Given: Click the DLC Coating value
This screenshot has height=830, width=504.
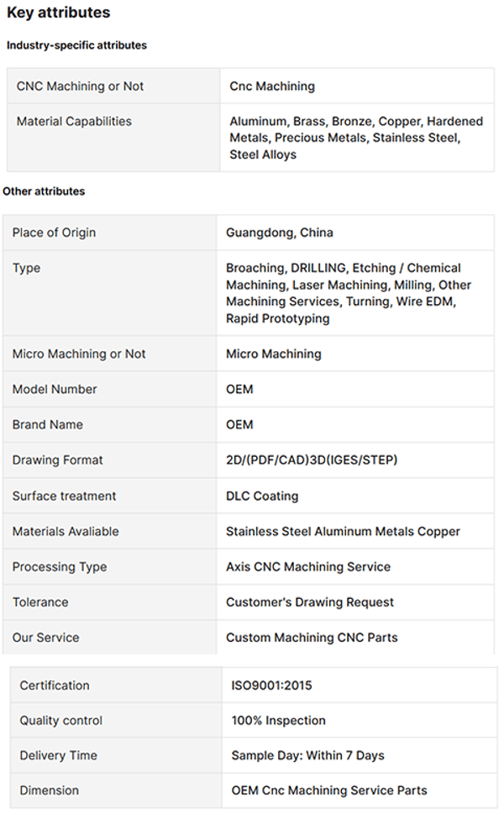Looking at the screenshot, I should [x=262, y=496].
